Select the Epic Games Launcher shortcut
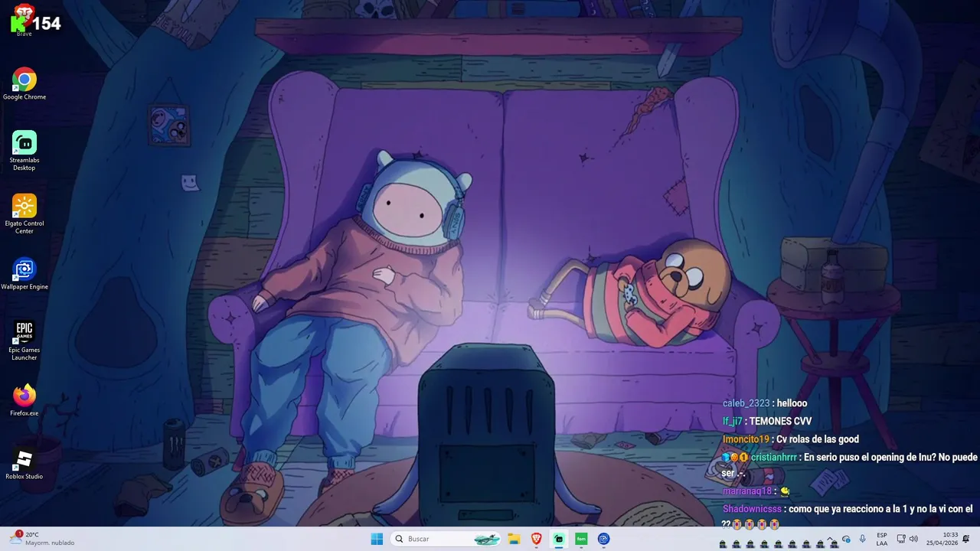The image size is (980, 551). 24,341
